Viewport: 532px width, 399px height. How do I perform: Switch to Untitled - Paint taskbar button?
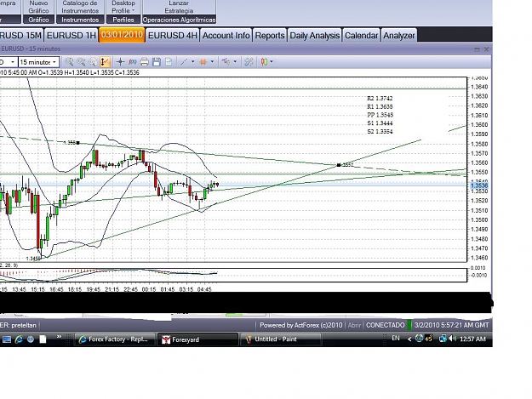(281, 339)
